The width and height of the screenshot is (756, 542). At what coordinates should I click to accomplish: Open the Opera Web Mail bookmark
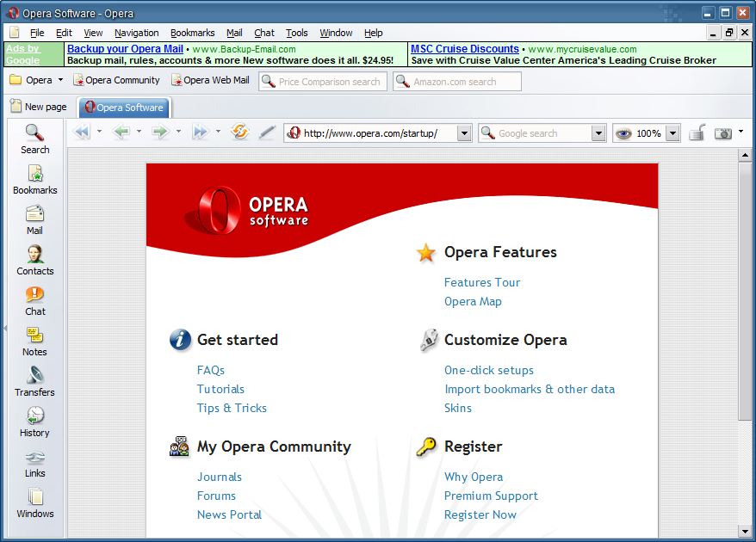210,80
